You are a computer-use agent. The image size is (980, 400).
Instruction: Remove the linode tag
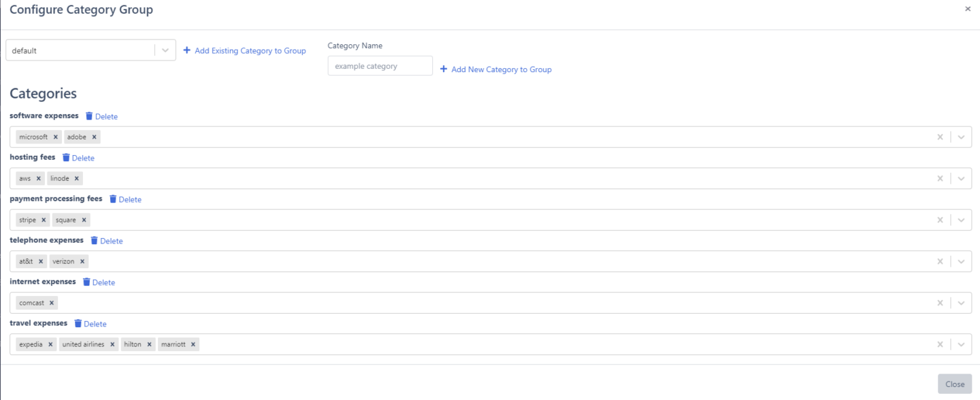click(77, 178)
